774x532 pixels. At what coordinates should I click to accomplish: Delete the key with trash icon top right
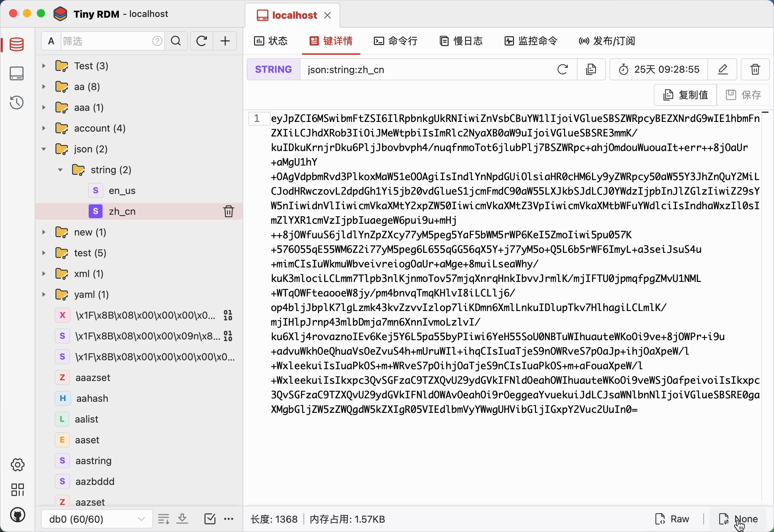tap(755, 69)
